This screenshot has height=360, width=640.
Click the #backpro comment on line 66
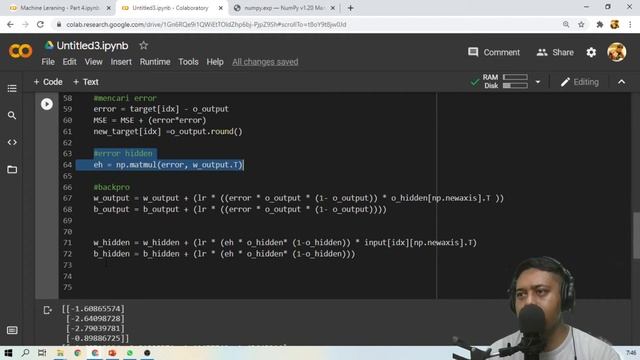pos(111,187)
